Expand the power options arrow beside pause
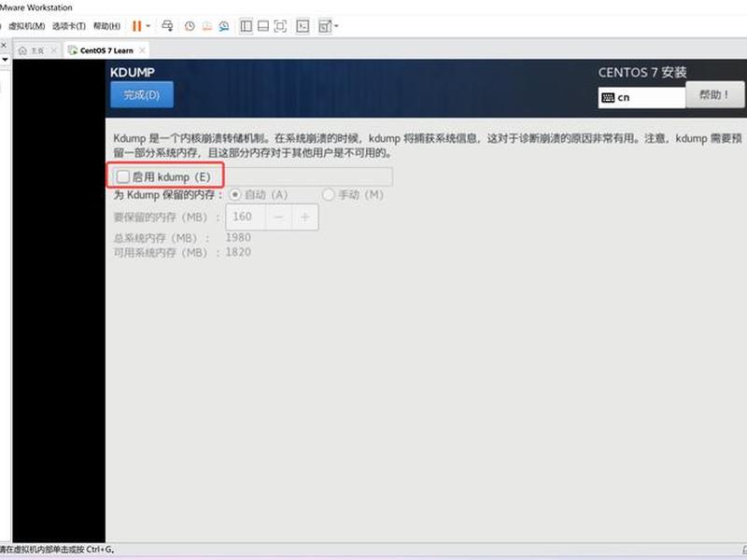 pyautogui.click(x=148, y=26)
